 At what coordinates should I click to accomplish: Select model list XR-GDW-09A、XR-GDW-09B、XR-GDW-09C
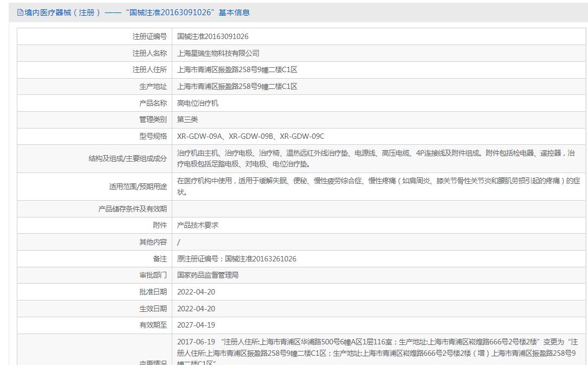250,136
